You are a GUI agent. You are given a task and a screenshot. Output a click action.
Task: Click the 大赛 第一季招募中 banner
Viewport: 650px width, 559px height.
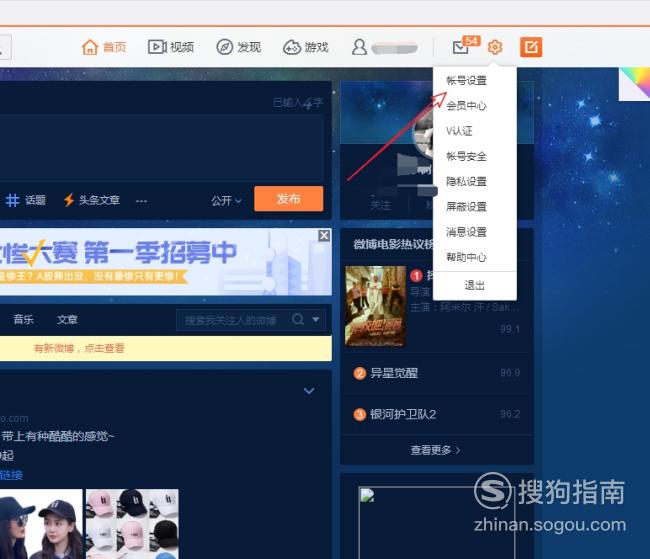[166, 262]
